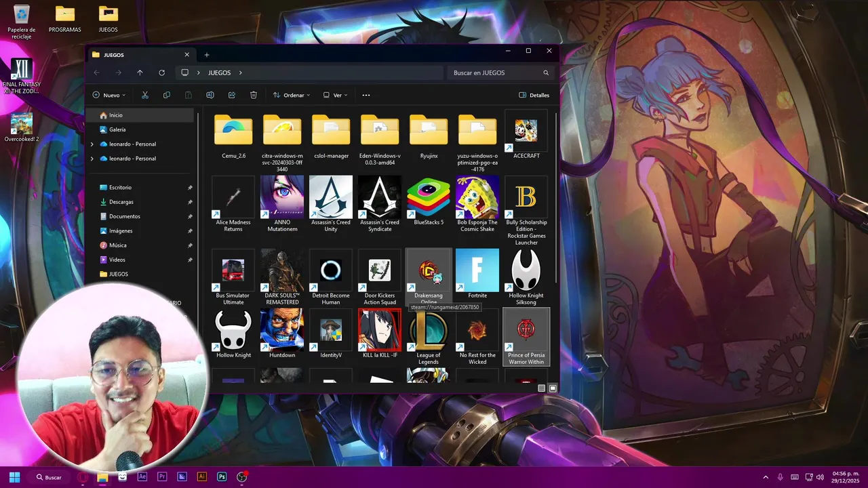Screen dimensions: 868x488
Task: Click the taskbar Buscar search box
Action: (x=50, y=477)
